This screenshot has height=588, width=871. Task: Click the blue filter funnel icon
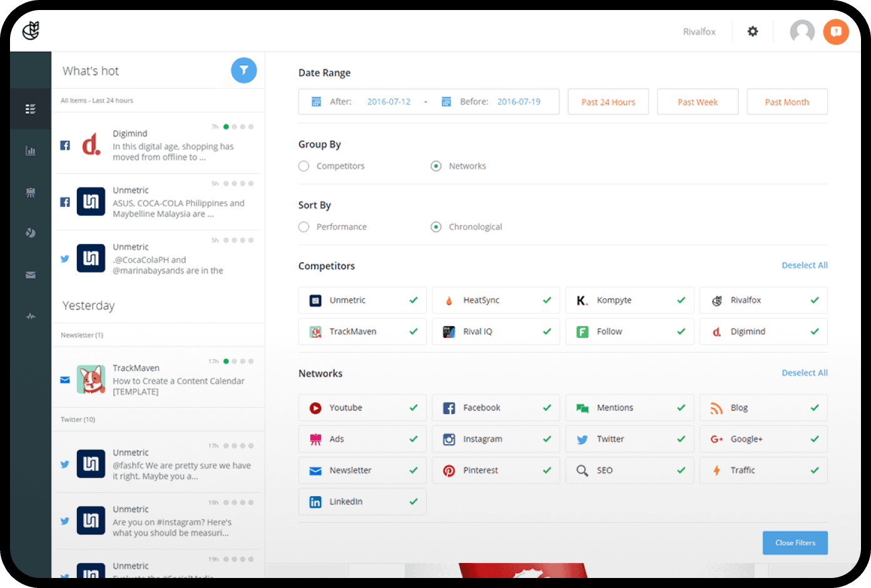244,71
